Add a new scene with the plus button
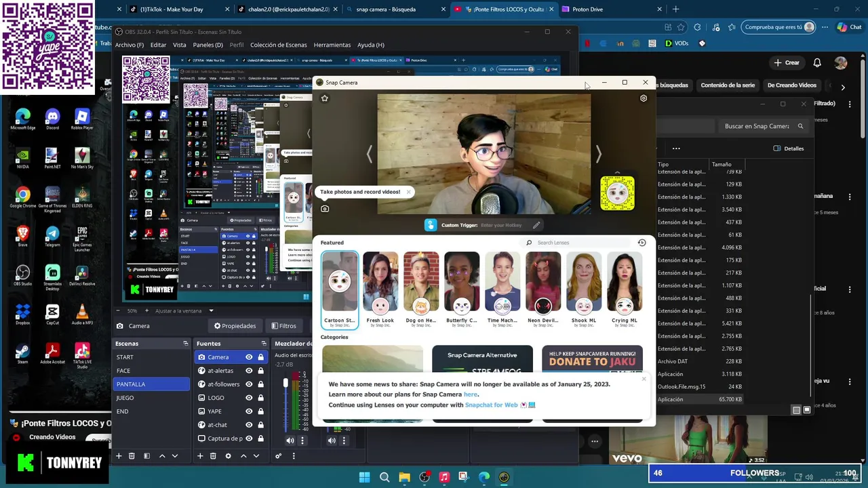Image resolution: width=868 pixels, height=488 pixels. tap(119, 456)
